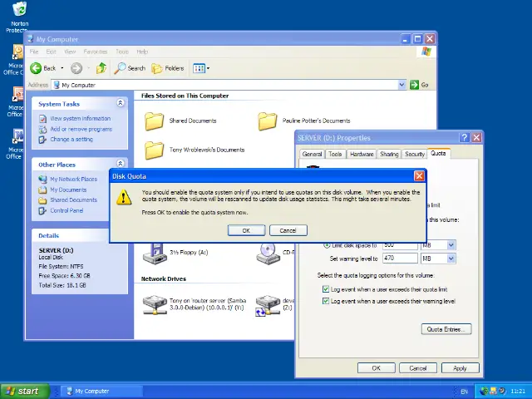This screenshot has width=532, height=399.
Task: Expand the Address bar dropdown
Action: tap(401, 85)
